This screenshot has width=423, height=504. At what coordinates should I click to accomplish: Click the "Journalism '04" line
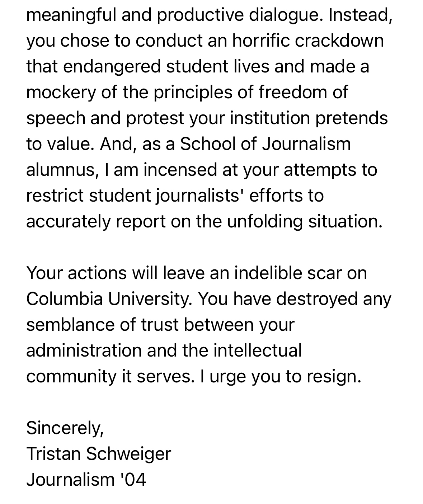pyautogui.click(x=86, y=480)
